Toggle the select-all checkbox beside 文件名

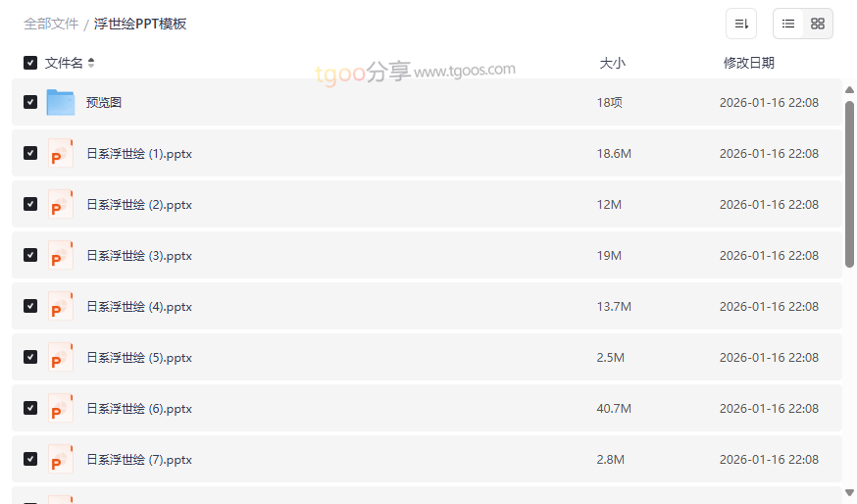30,63
